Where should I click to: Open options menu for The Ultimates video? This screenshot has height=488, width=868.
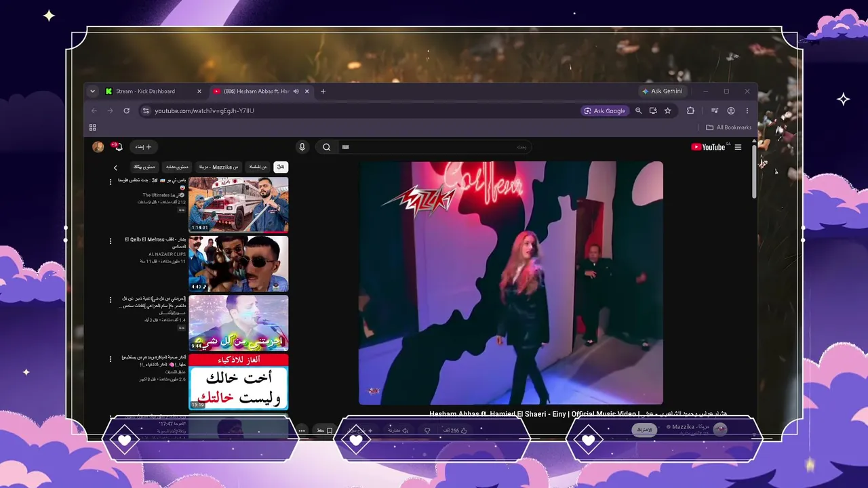pos(111,182)
